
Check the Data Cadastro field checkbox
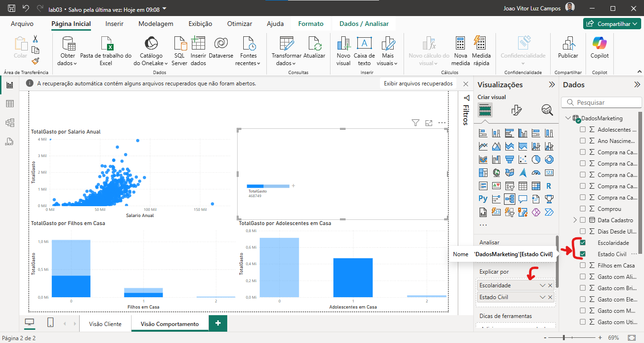583,220
